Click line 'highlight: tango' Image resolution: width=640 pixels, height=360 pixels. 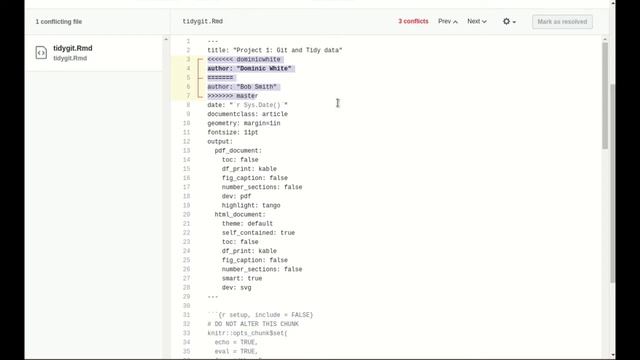[251, 205]
